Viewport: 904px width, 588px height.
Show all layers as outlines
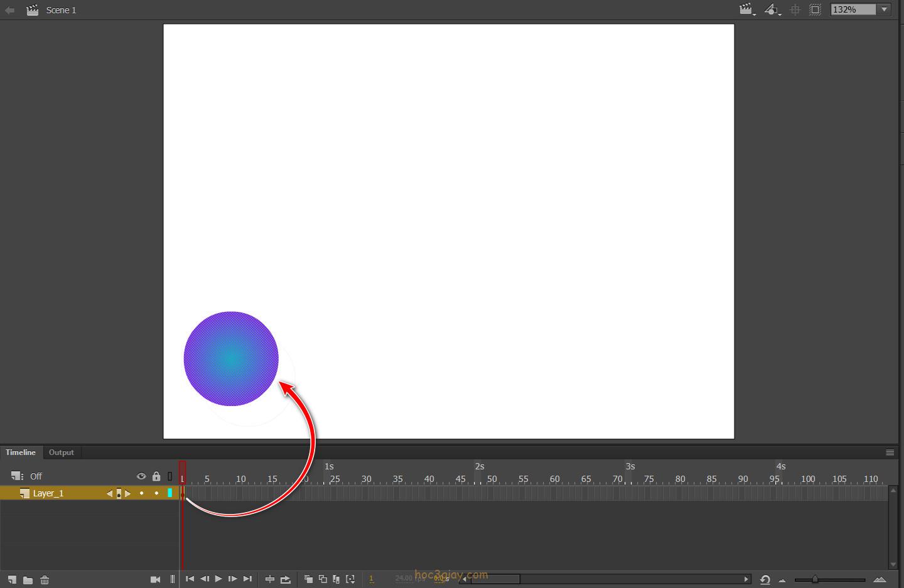[169, 476]
